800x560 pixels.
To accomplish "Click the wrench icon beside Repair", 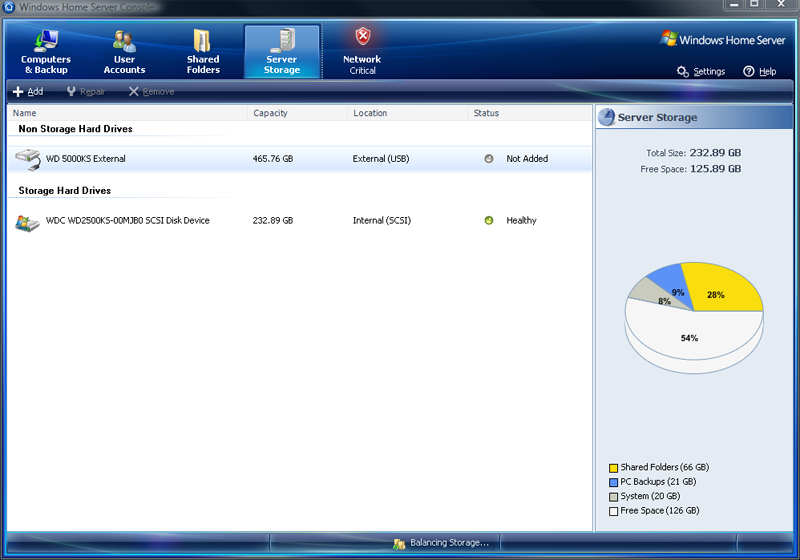I will click(71, 91).
